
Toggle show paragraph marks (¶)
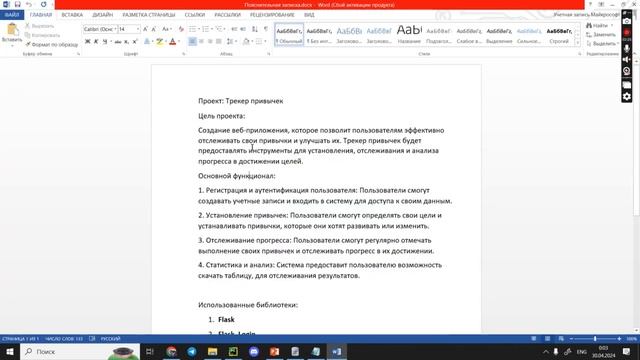pyautogui.click(x=266, y=29)
